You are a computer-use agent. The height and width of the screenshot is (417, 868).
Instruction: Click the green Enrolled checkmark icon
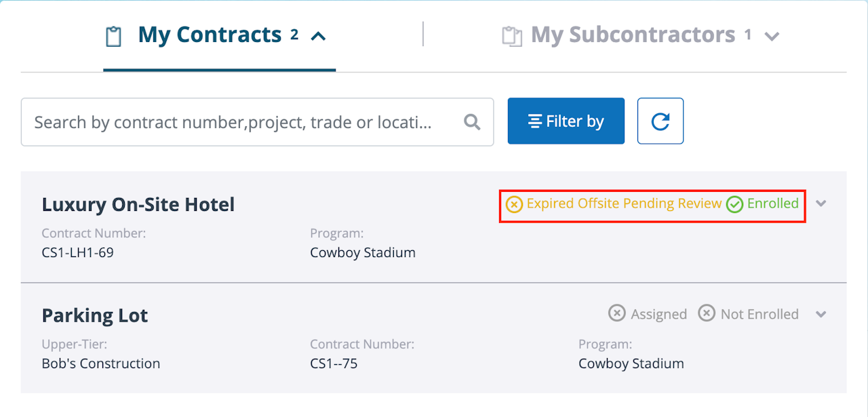coord(734,204)
